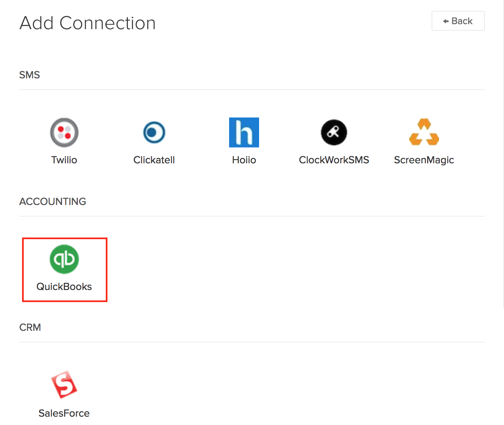Click the ScreenMagic label text
Image resolution: width=504 pixels, height=425 pixels.
424,160
